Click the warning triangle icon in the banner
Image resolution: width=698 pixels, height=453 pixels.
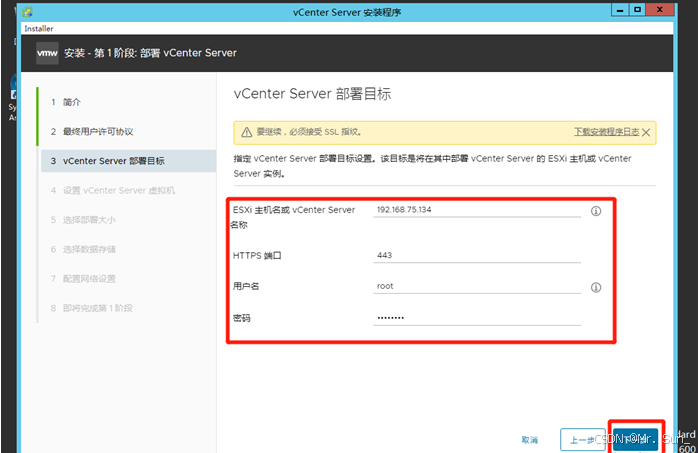tap(247, 132)
